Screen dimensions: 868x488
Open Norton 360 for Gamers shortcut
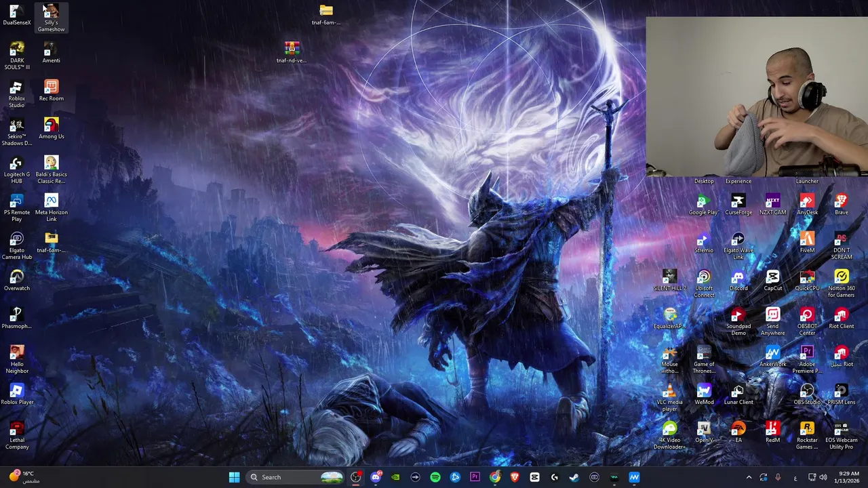[841, 283]
